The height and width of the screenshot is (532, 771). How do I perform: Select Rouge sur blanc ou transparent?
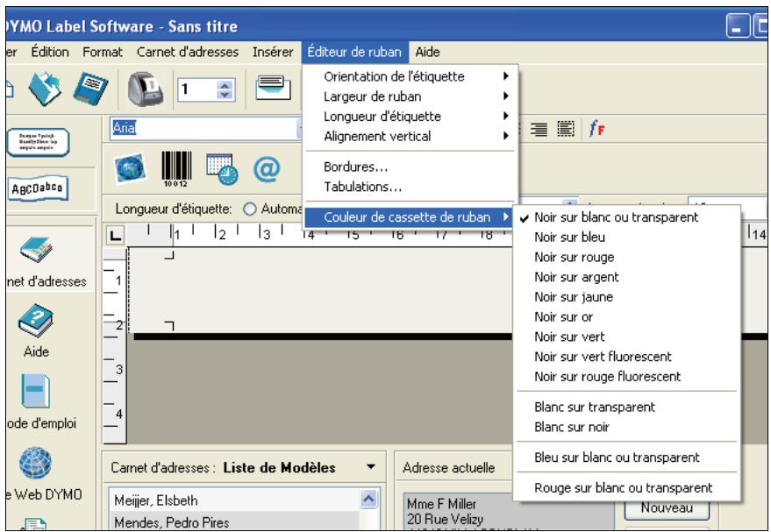click(x=626, y=488)
